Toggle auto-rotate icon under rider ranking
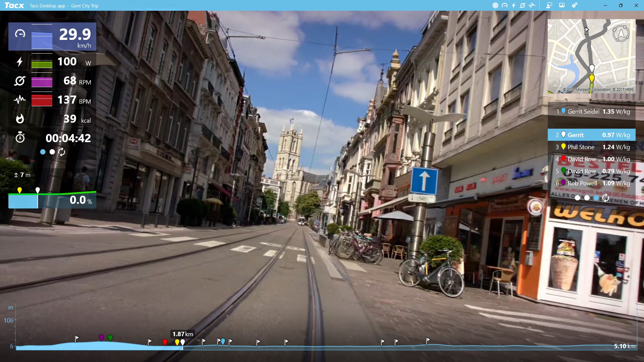This screenshot has height=362, width=644. pos(605,198)
